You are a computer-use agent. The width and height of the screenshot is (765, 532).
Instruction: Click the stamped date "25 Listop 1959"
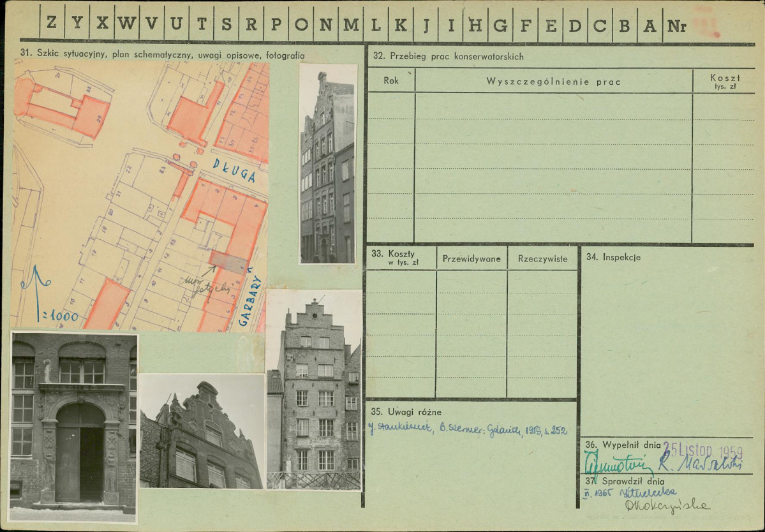pyautogui.click(x=702, y=449)
